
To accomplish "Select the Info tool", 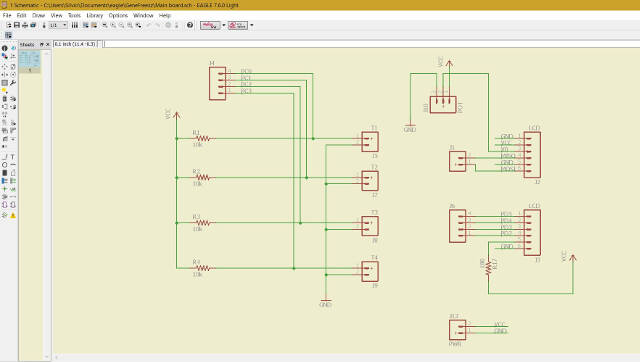I will 4,48.
